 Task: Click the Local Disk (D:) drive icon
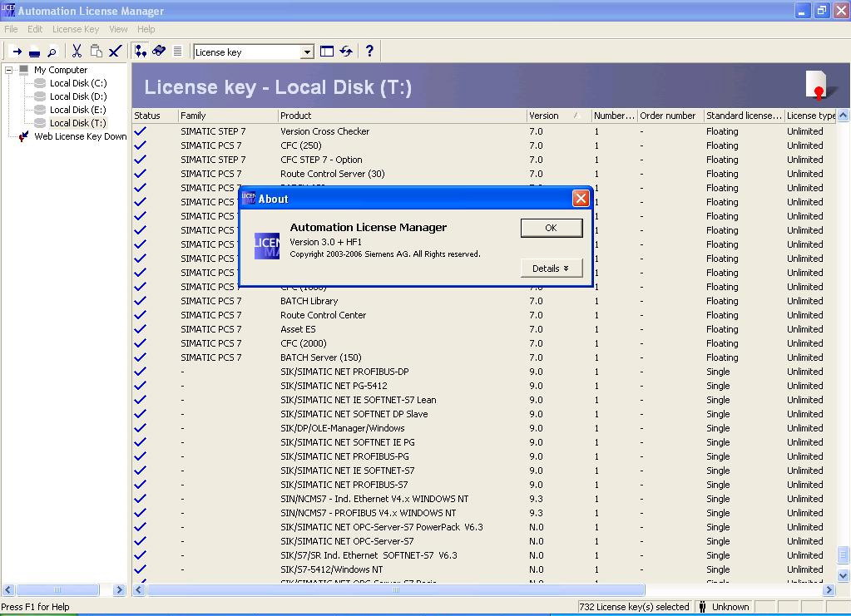coord(40,96)
